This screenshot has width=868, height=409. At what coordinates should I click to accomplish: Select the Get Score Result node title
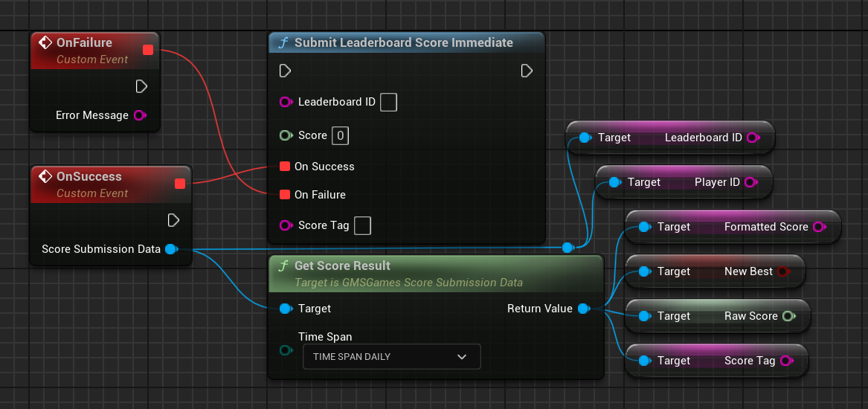[342, 266]
